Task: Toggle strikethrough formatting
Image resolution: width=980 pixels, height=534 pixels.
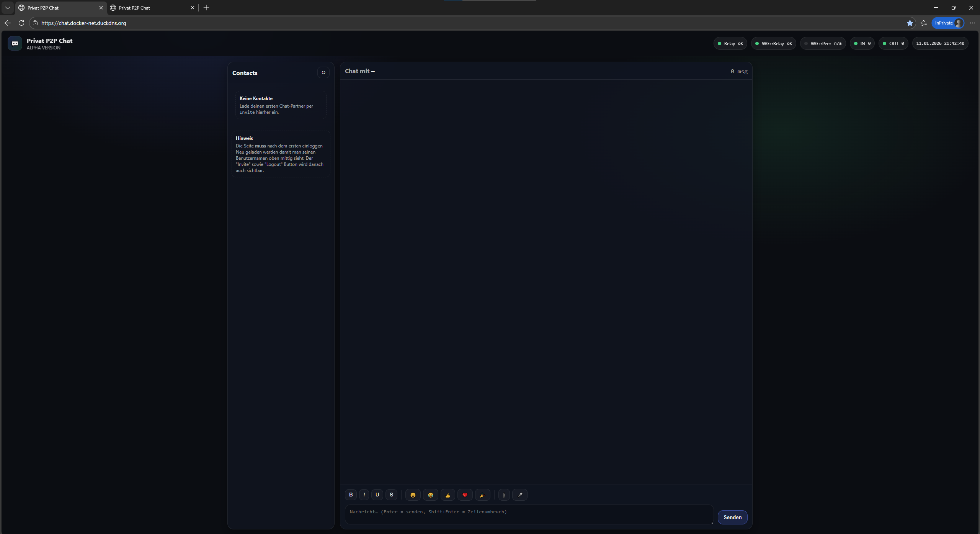Action: coord(391,495)
